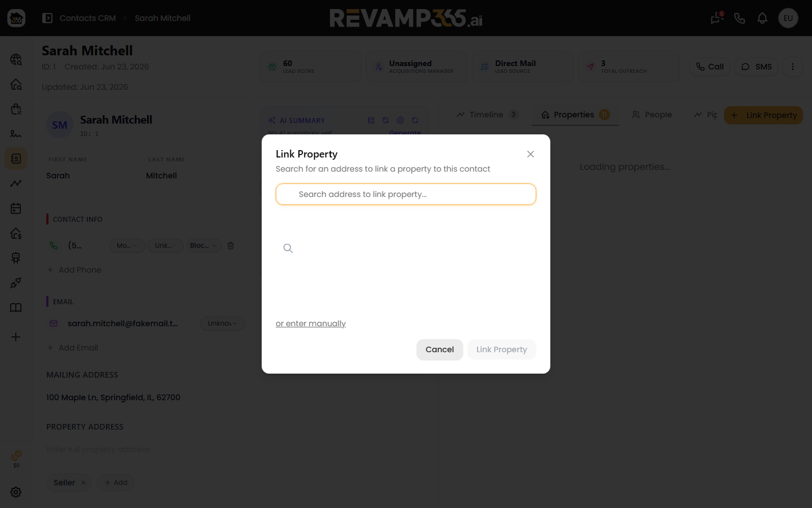Go to Contacts CRM breadcrumb
812x508 pixels.
(87, 18)
